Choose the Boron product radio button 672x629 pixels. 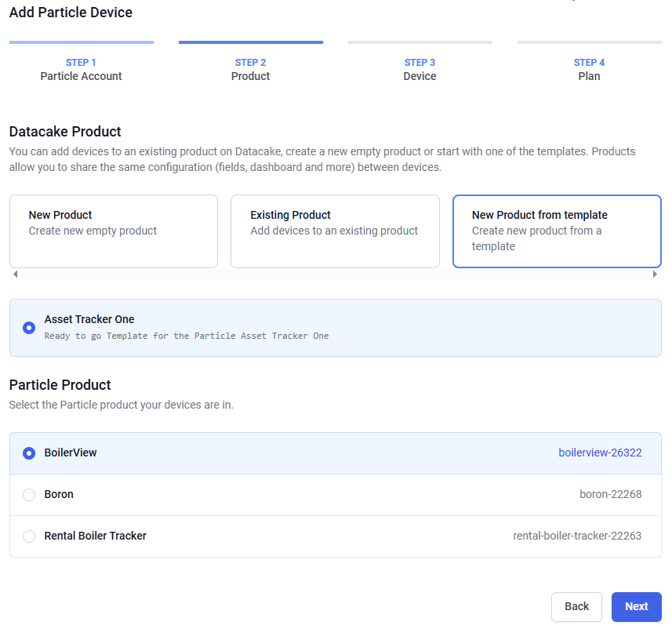[x=29, y=495]
